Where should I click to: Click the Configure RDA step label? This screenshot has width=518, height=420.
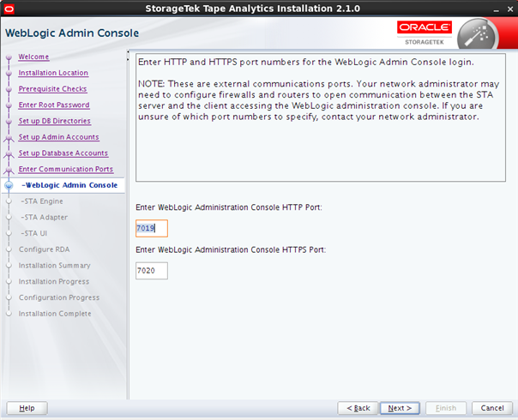click(45, 249)
